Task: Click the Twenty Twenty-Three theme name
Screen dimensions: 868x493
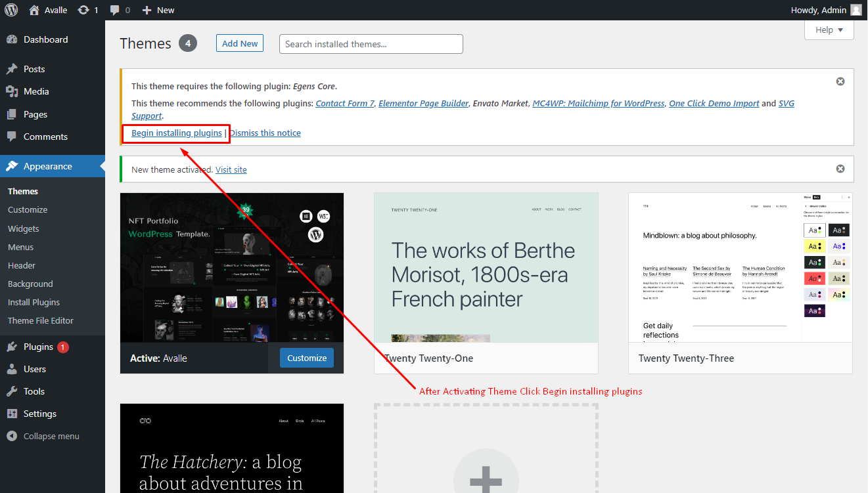Action: pyautogui.click(x=686, y=358)
